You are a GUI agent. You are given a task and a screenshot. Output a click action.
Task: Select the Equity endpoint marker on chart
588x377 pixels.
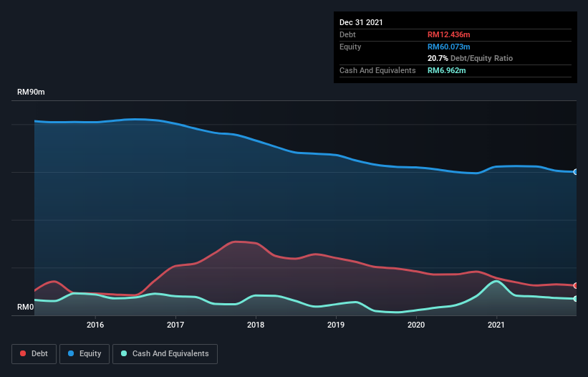tap(576, 172)
